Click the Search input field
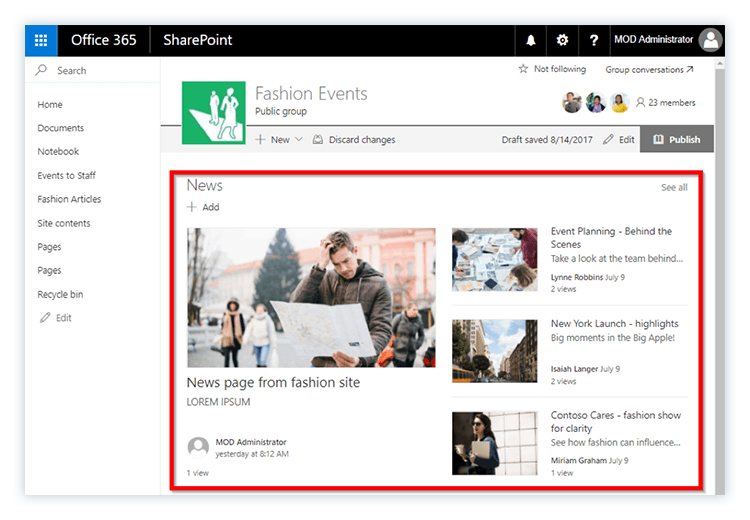The width and height of the screenshot is (750, 520). pyautogui.click(x=93, y=70)
